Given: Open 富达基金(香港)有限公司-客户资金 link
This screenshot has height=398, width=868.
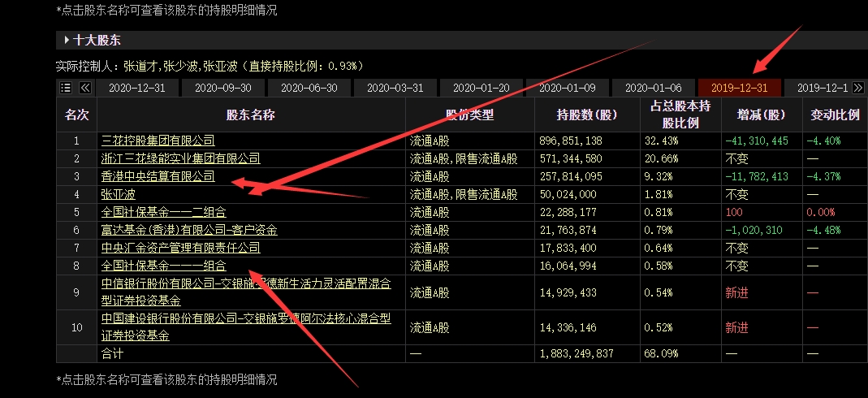Looking at the screenshot, I should point(189,231).
